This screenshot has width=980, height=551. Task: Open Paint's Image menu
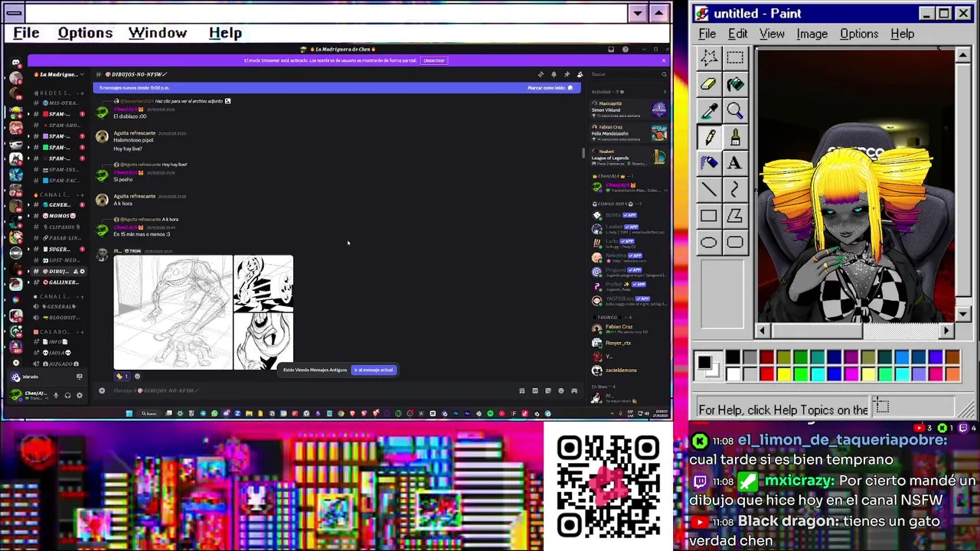(812, 34)
